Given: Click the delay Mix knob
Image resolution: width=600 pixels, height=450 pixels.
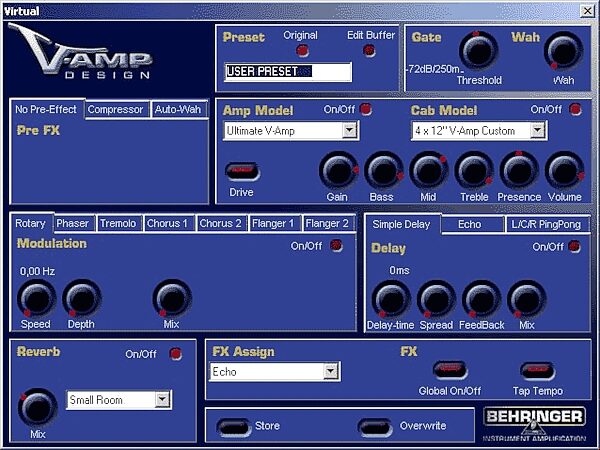Looking at the screenshot, I should tap(527, 299).
